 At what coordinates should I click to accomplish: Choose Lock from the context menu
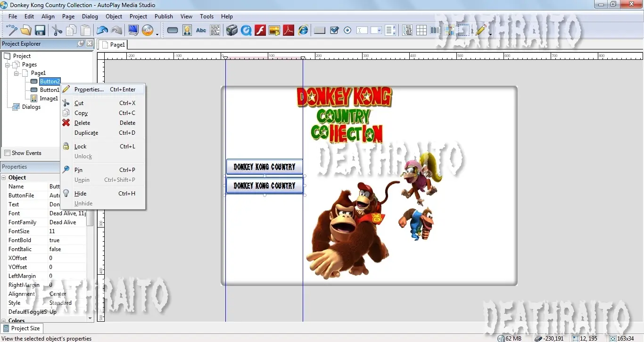[x=103, y=147]
